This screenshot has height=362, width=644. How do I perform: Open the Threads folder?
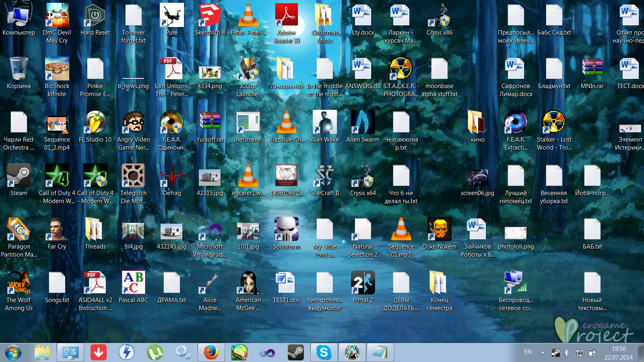click(95, 233)
